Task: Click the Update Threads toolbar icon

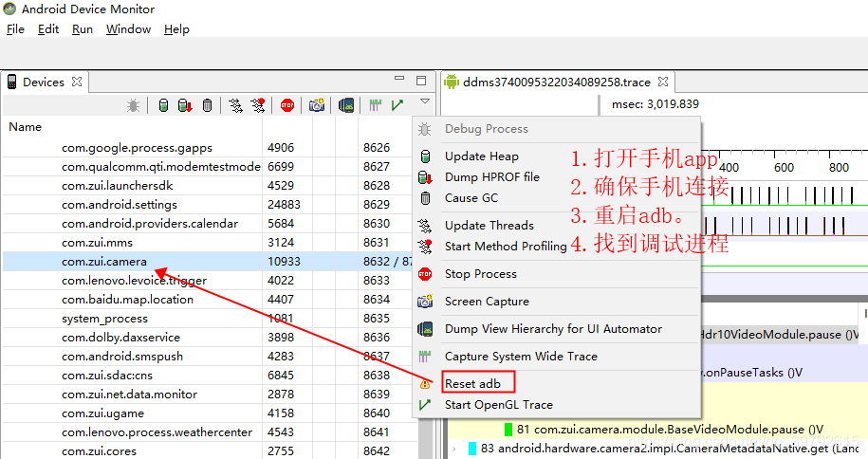Action: (x=236, y=105)
